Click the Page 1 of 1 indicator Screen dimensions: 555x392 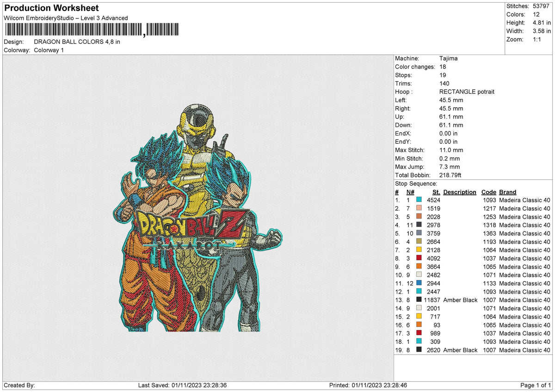pyautogui.click(x=536, y=386)
